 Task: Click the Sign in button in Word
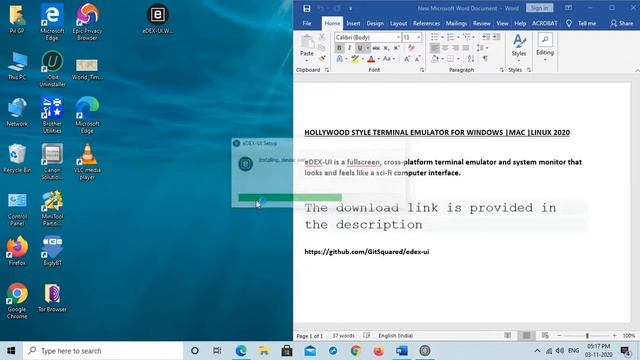[540, 8]
